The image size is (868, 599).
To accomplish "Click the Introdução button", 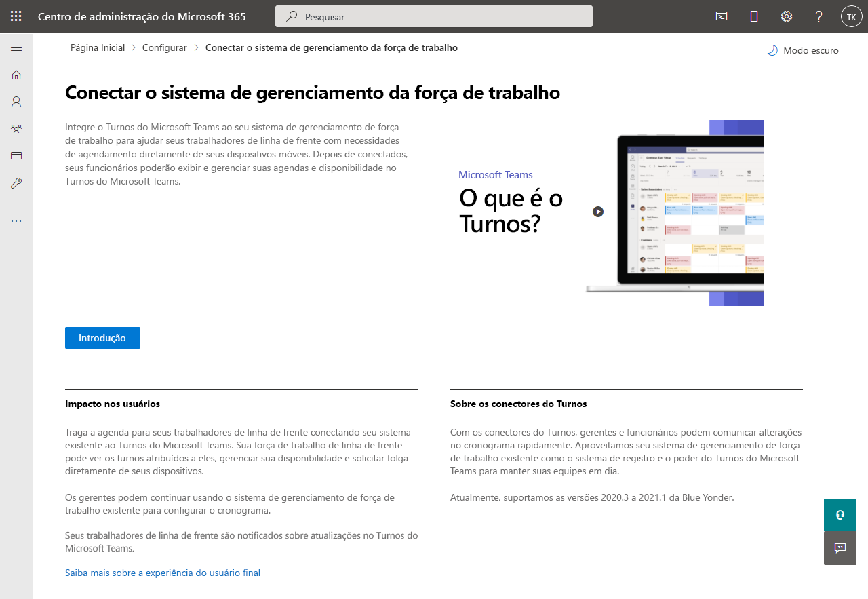I will pyautogui.click(x=102, y=338).
